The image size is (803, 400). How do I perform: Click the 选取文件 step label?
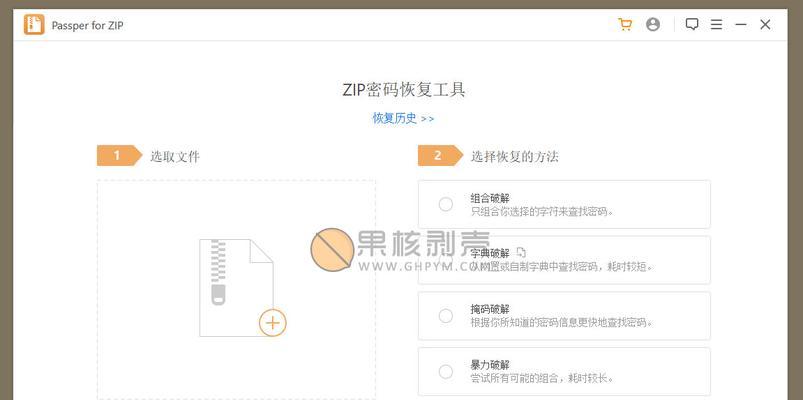175,156
